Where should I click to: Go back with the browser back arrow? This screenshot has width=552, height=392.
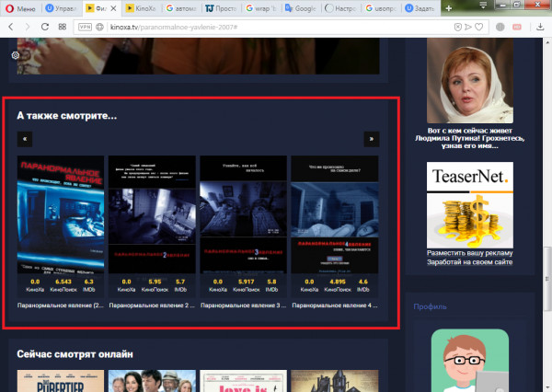tap(11, 27)
